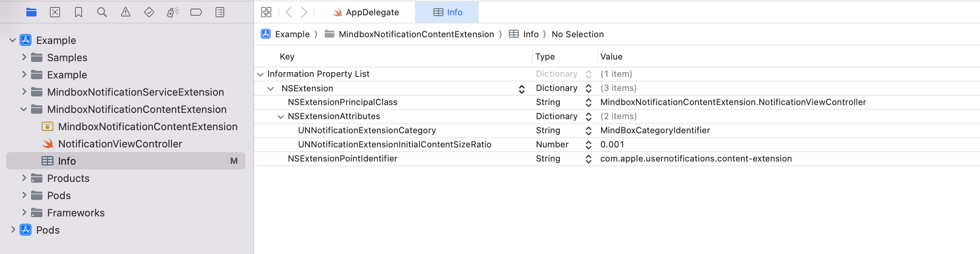Expand the Example subfolder
This screenshot has height=254, width=980.
pos(24,74)
